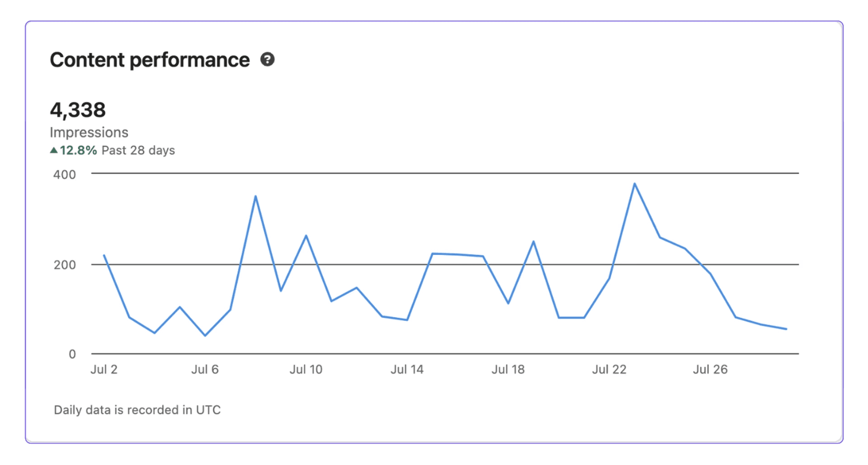Click the help question mark icon
Viewport: 868px width, 465px height.
(268, 59)
